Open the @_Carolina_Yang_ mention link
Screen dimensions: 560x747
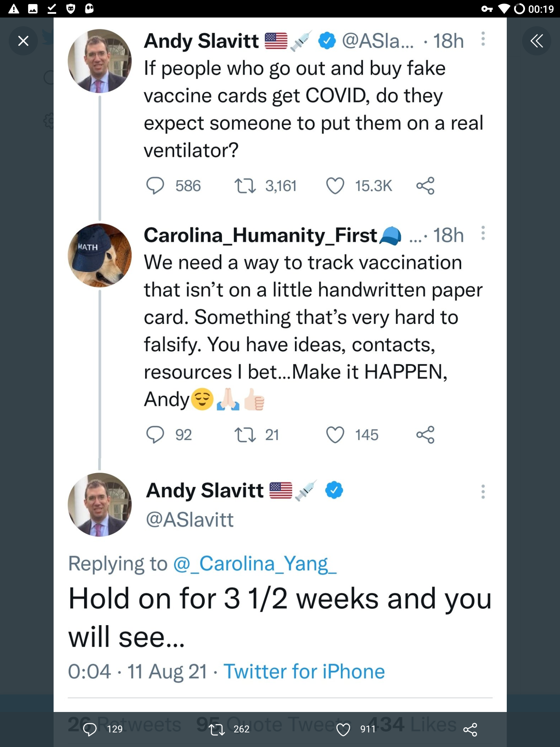(x=255, y=564)
